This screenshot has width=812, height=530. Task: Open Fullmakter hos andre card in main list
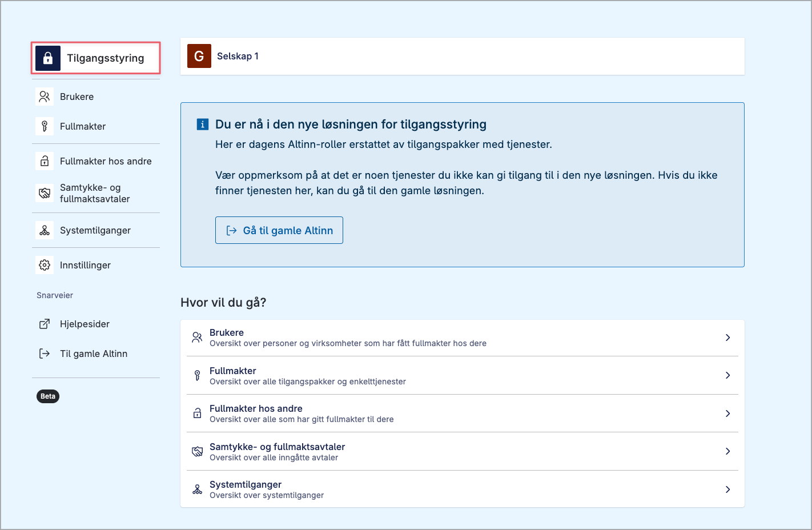point(256,413)
